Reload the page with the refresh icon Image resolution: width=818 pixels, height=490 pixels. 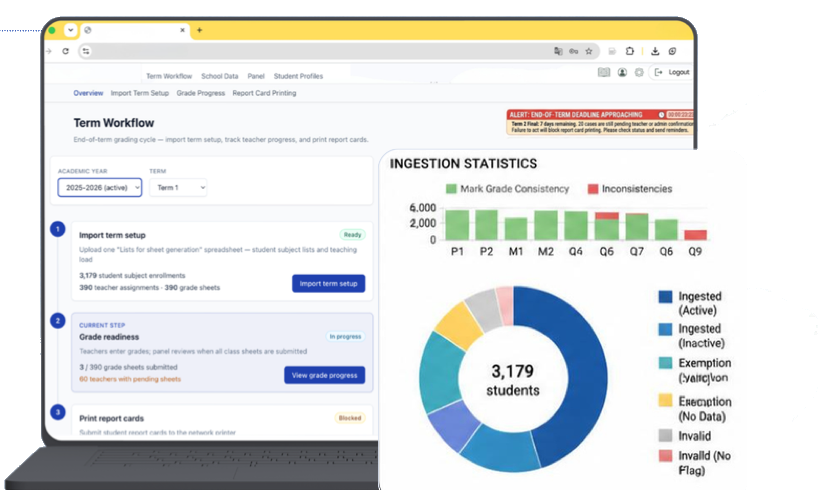pos(65,51)
